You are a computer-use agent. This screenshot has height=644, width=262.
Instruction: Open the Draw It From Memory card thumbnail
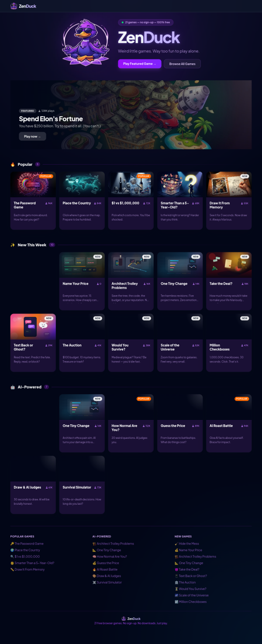coord(229,184)
